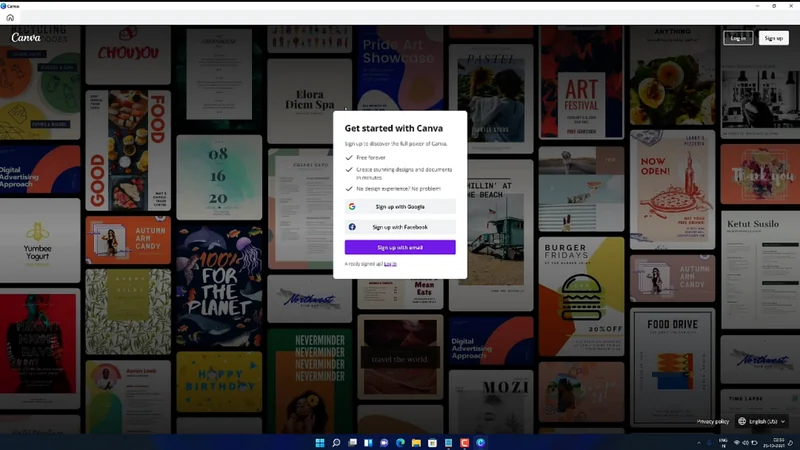Open File Explorer from the taskbar

click(x=417, y=442)
